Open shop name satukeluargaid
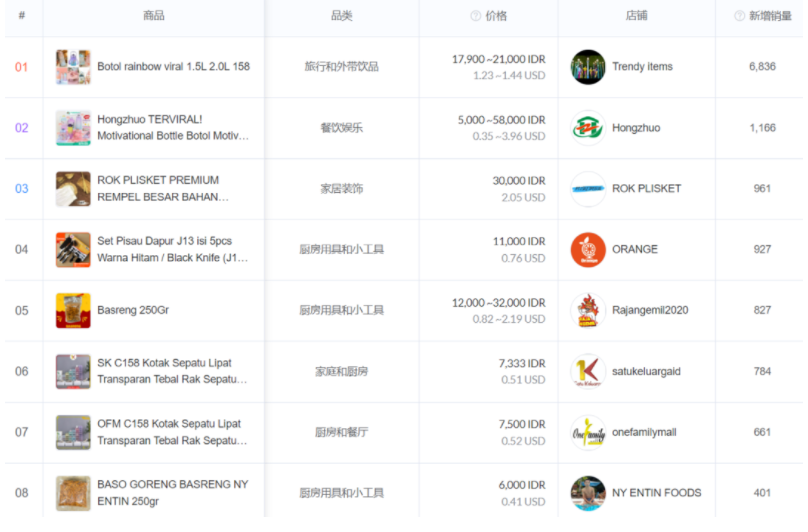The height and width of the screenshot is (532, 808). 646,371
